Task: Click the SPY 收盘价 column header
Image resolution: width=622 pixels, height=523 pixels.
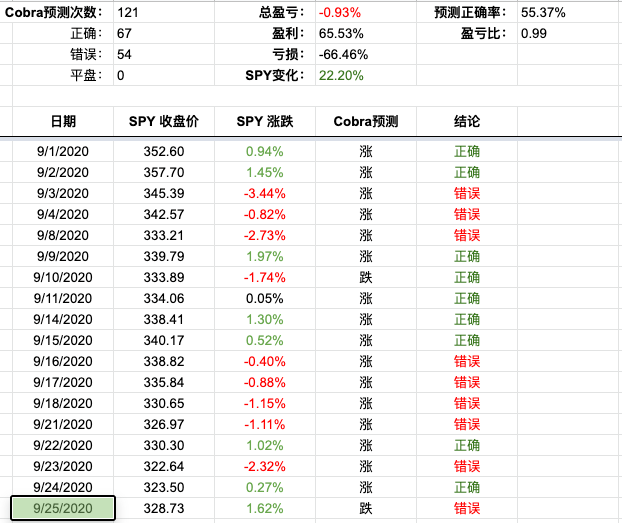Action: point(164,121)
